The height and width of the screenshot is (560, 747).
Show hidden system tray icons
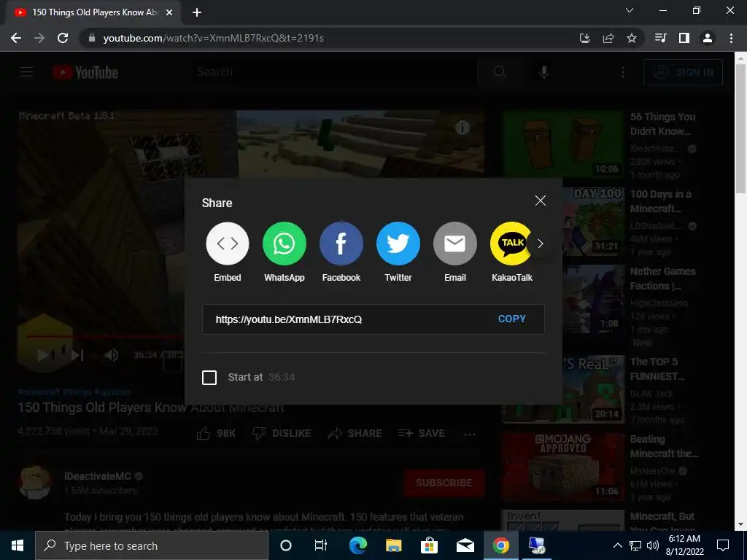pos(617,545)
